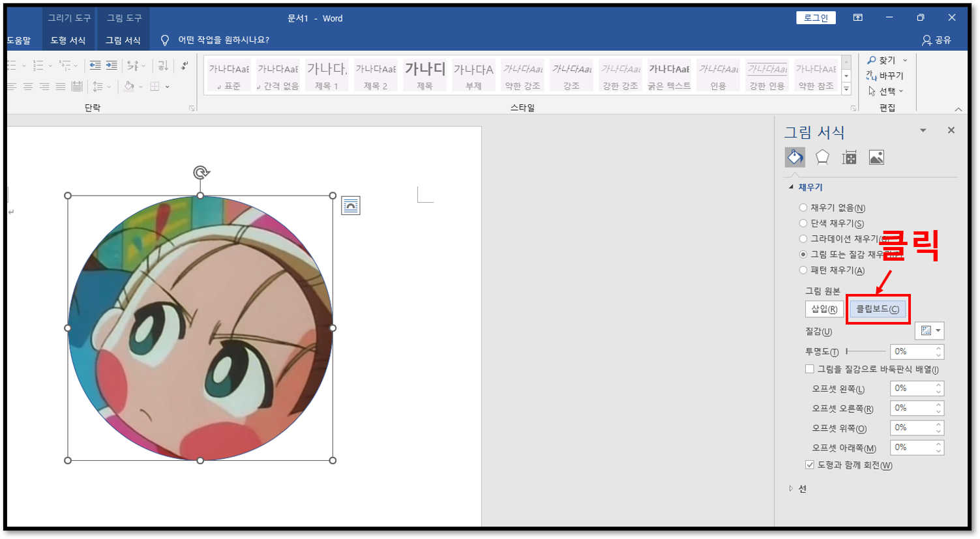Click the sort icon in paragraph group
Screen dimensions: 980x539
pos(163,65)
